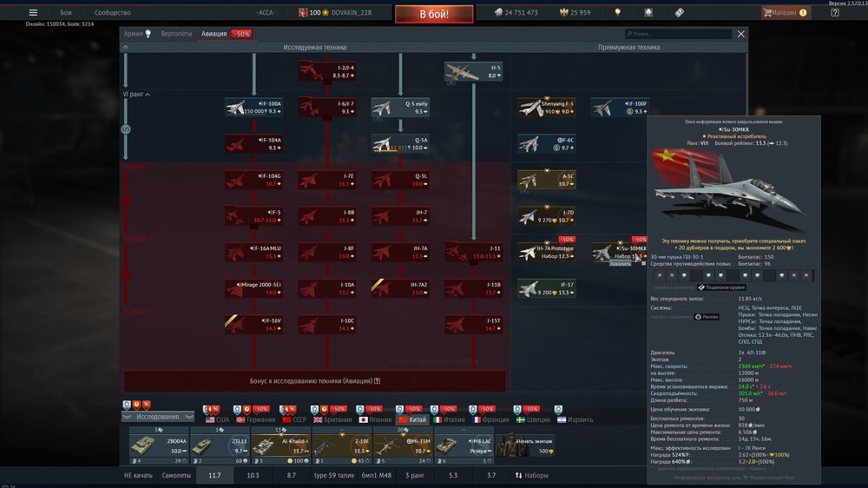Click Нанять экипаж for 500 eagles
Screen dimensions: 868x488
tap(525, 445)
